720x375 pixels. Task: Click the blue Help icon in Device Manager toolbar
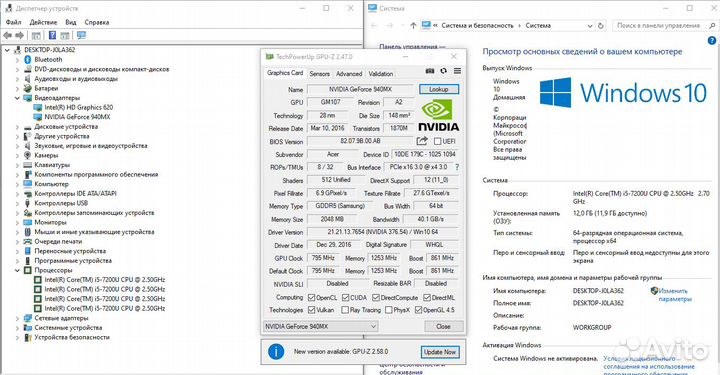click(52, 35)
